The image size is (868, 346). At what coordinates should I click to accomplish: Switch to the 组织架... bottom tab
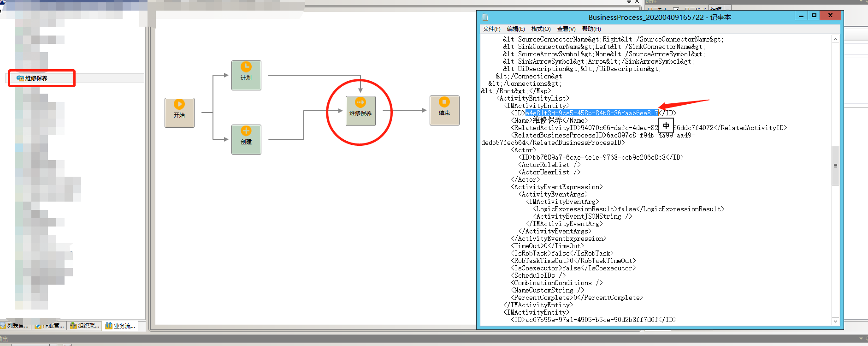pyautogui.click(x=84, y=326)
